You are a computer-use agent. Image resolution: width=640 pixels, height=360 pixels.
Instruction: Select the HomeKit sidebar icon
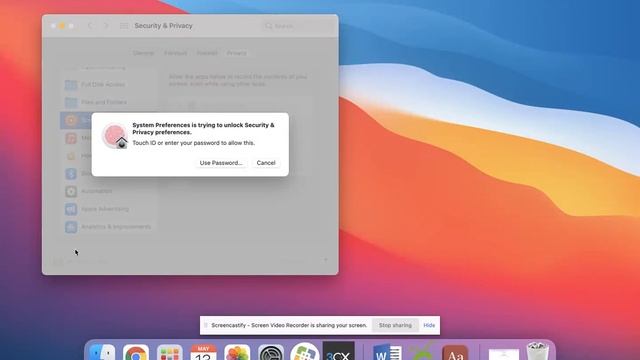pyautogui.click(x=71, y=156)
